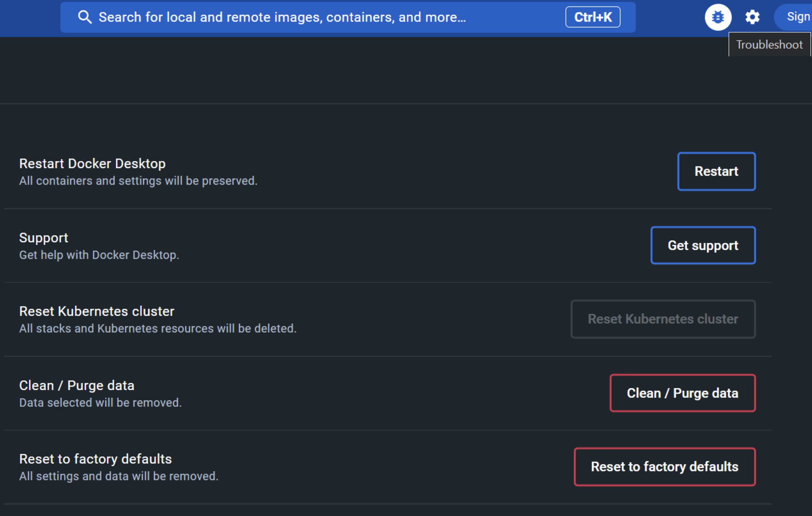Viewport: 812px width, 516px height.
Task: Click the Troubleshoot tooltip label
Action: tap(769, 44)
